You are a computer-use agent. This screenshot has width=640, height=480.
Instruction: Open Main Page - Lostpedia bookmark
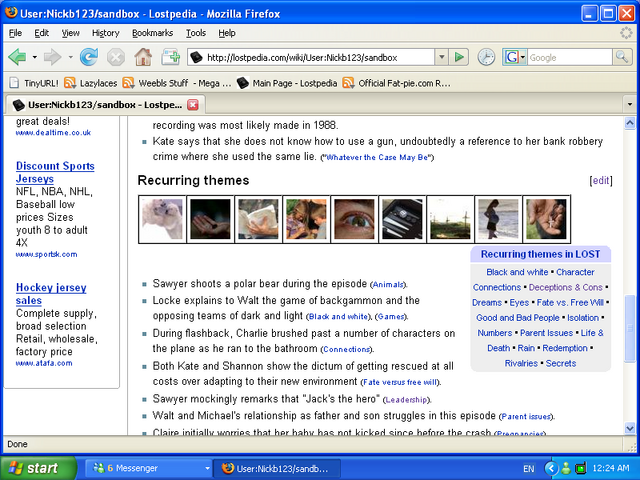287,83
